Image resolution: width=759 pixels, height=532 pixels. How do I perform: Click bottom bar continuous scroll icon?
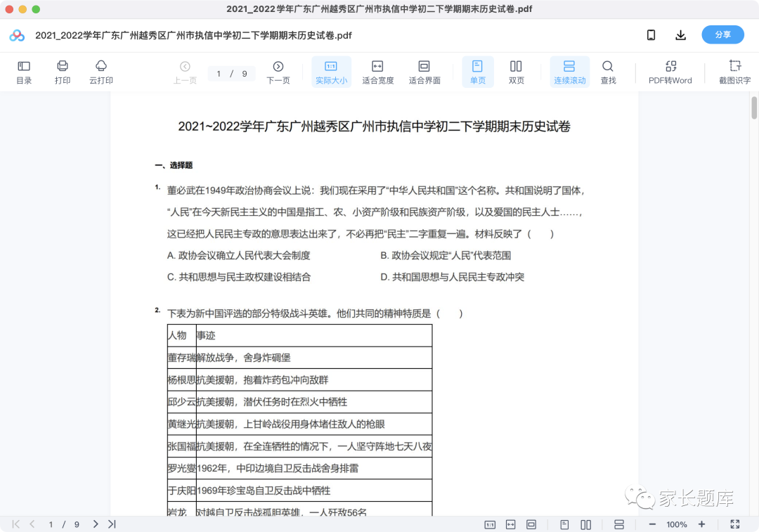click(619, 525)
